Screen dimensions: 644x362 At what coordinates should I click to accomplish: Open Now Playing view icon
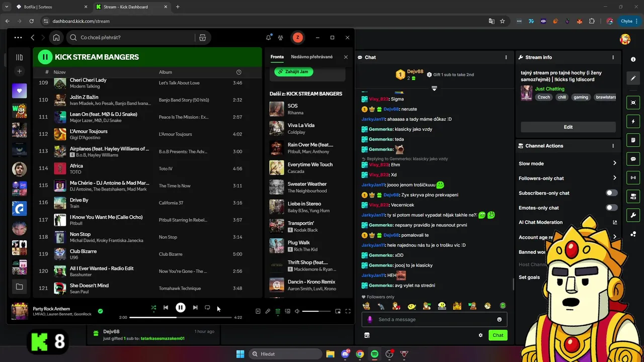pos(258,311)
